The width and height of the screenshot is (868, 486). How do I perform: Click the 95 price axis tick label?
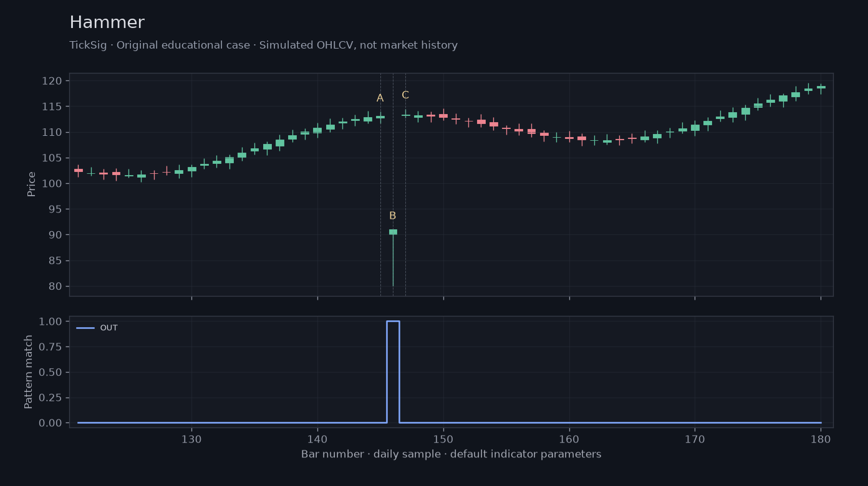55,209
